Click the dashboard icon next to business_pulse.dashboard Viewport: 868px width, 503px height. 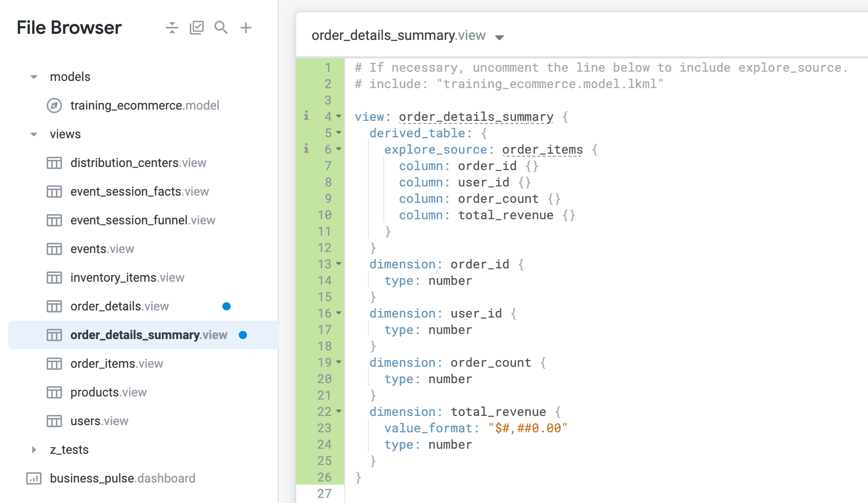coord(33,478)
